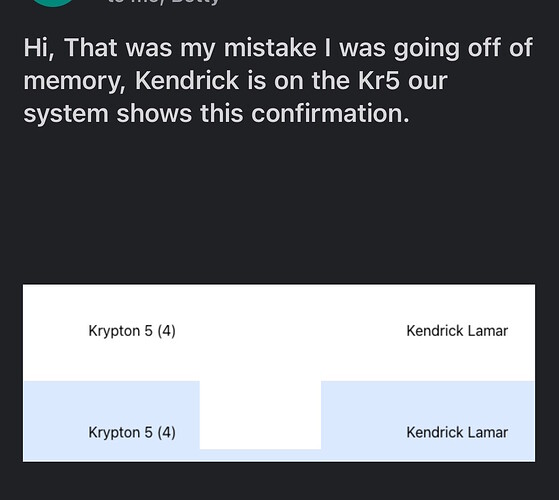Image resolution: width=559 pixels, height=500 pixels.
Task: Click the word 'mistake' in the message
Action: coord(270,48)
